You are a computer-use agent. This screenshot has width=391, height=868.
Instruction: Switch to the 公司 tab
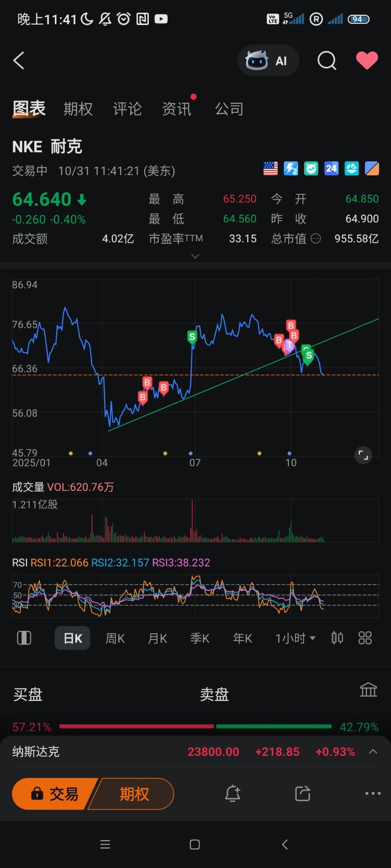click(x=229, y=109)
